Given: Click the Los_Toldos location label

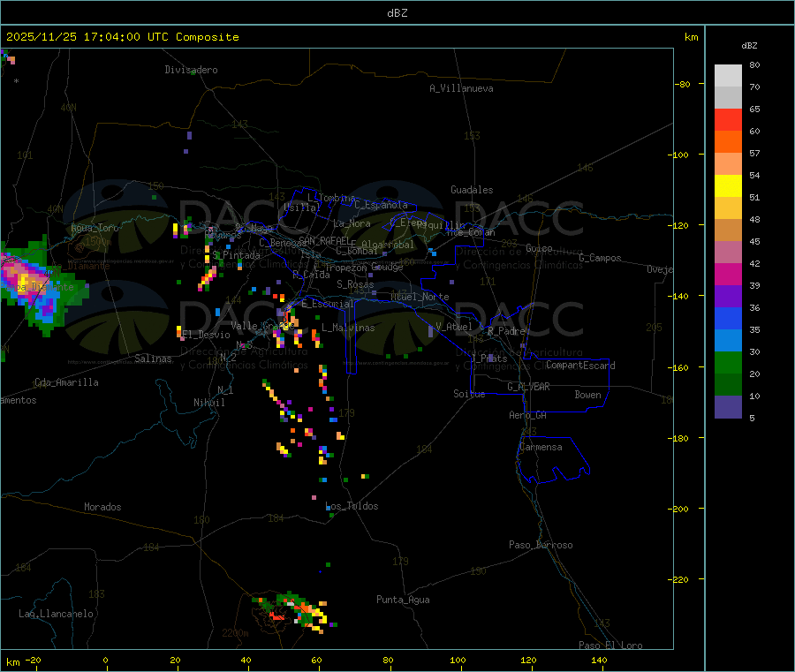Looking at the screenshot, I should [x=352, y=506].
